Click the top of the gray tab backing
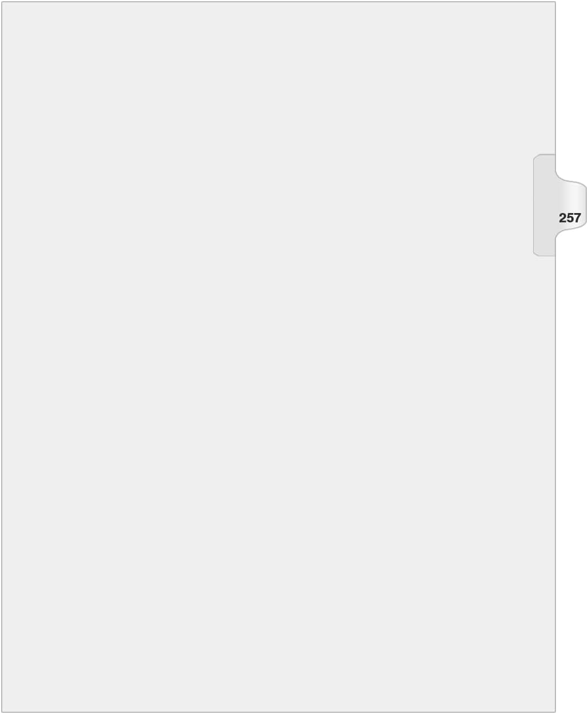 pos(544,157)
